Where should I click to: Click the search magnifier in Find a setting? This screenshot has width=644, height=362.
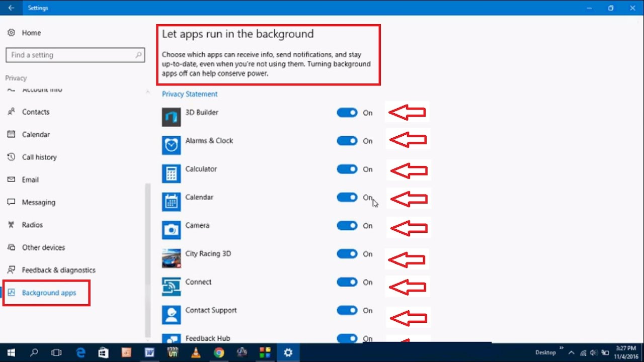[138, 55]
